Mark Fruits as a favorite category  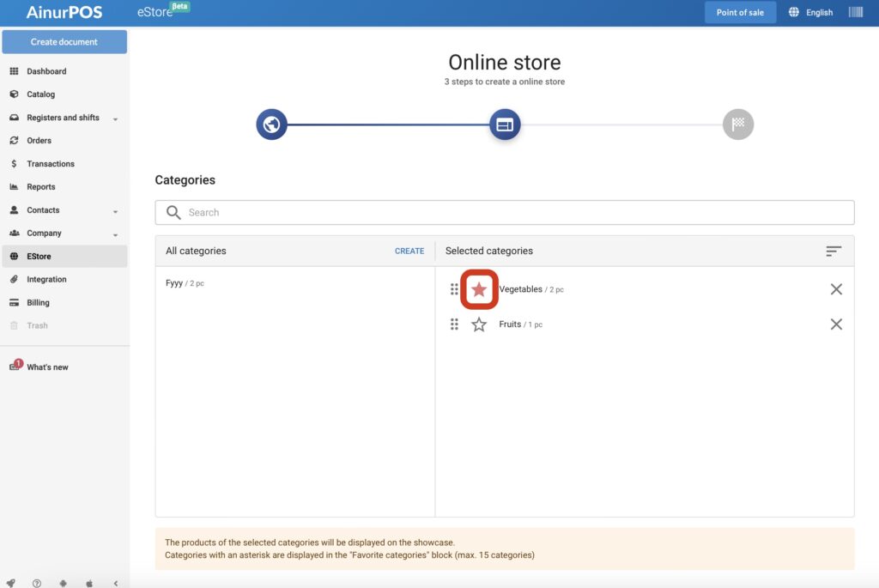point(479,324)
